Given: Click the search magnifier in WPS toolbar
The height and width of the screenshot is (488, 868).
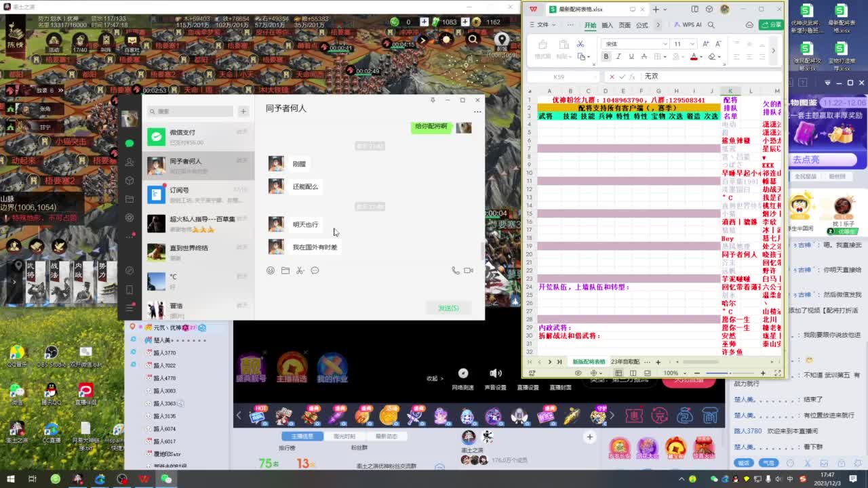Looking at the screenshot, I should pyautogui.click(x=711, y=25).
